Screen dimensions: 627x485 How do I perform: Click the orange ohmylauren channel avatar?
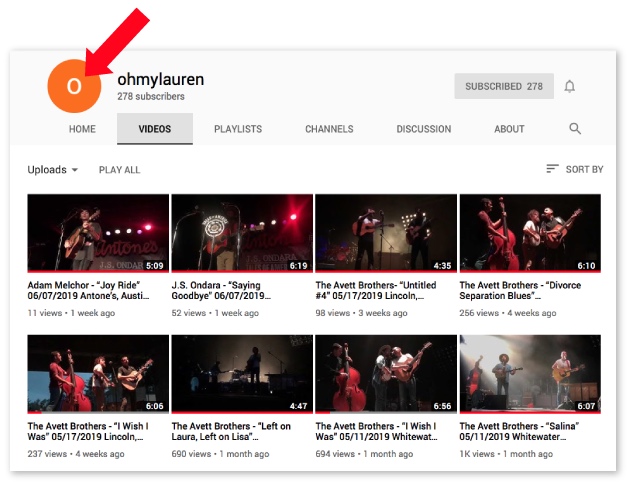(74, 86)
